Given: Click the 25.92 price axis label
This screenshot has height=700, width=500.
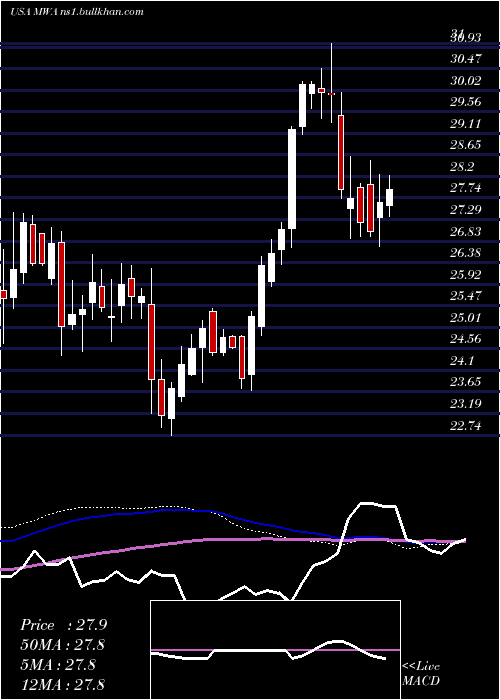Looking at the screenshot, I should [x=466, y=275].
